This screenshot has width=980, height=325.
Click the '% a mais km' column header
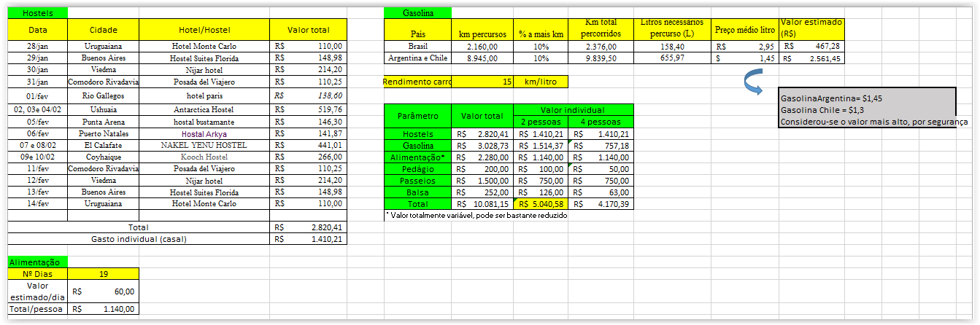pos(541,30)
